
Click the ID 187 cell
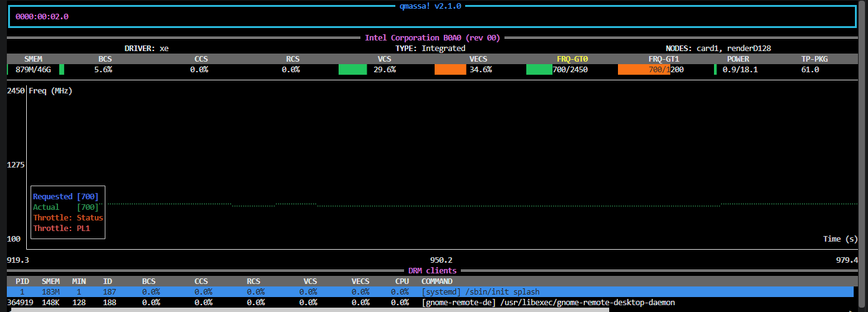coord(110,292)
